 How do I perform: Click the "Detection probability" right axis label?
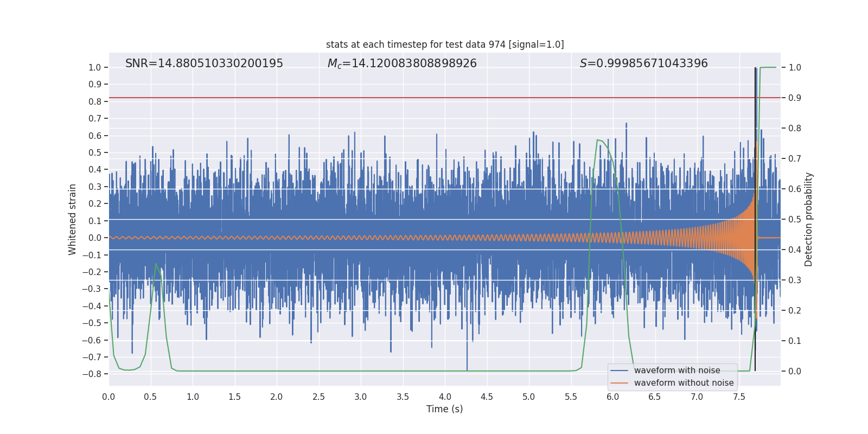tap(809, 219)
